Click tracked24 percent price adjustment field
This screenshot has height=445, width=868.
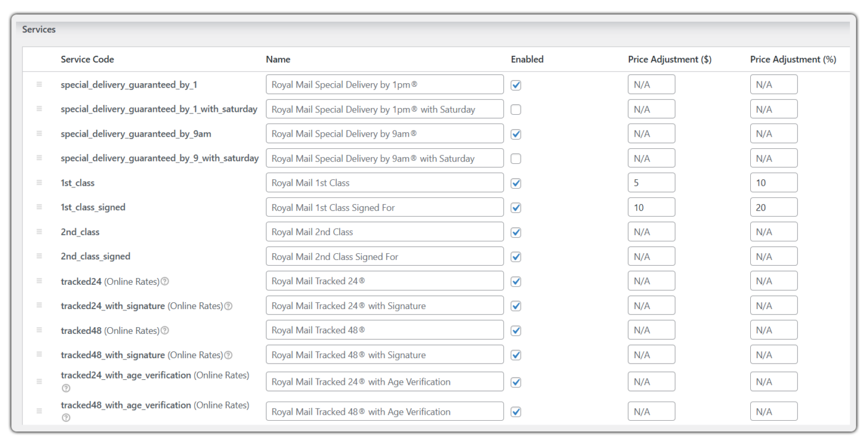(774, 281)
